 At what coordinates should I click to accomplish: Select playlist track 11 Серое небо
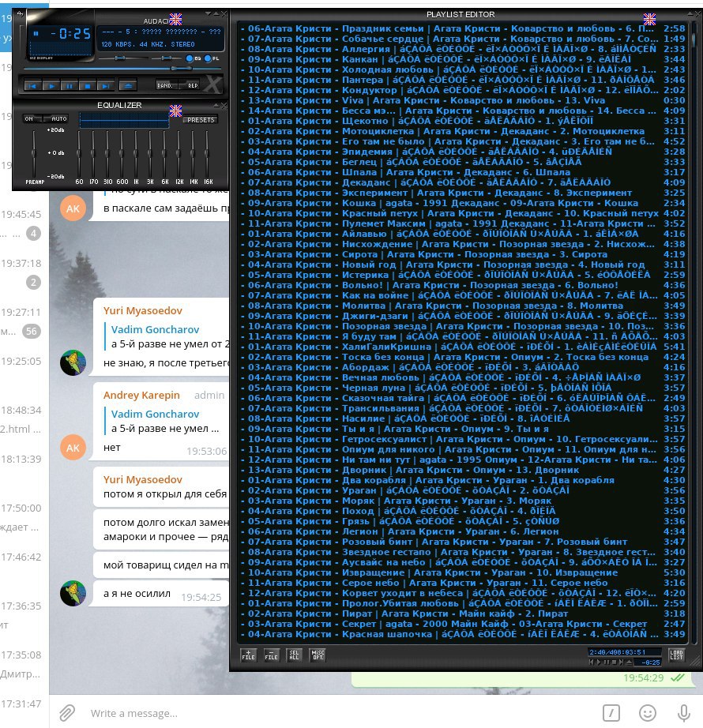462,583
